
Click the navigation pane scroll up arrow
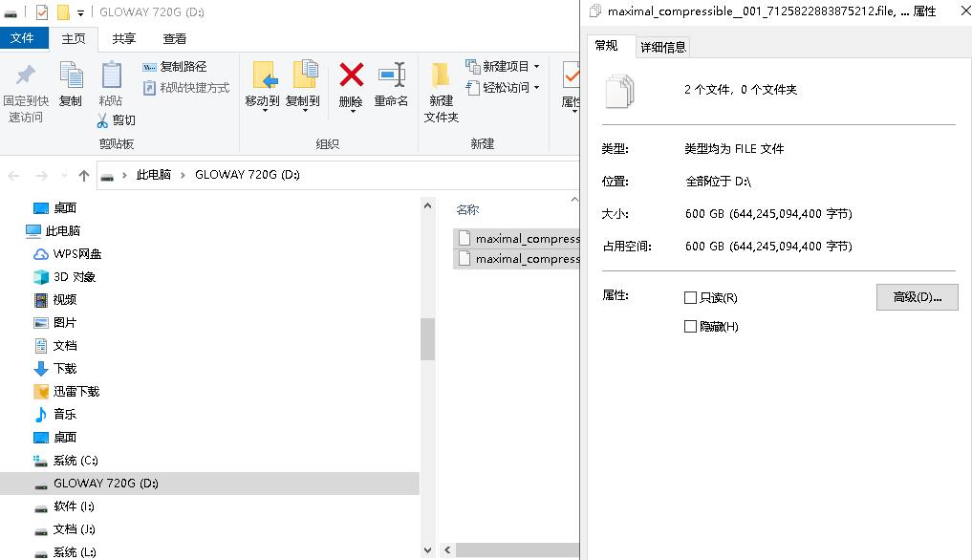click(427, 205)
